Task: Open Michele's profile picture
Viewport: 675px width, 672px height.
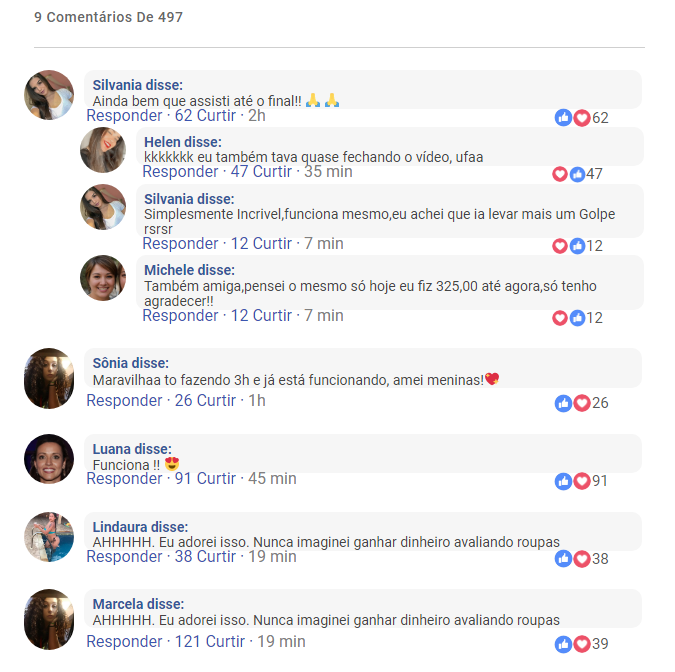Action: [103, 278]
